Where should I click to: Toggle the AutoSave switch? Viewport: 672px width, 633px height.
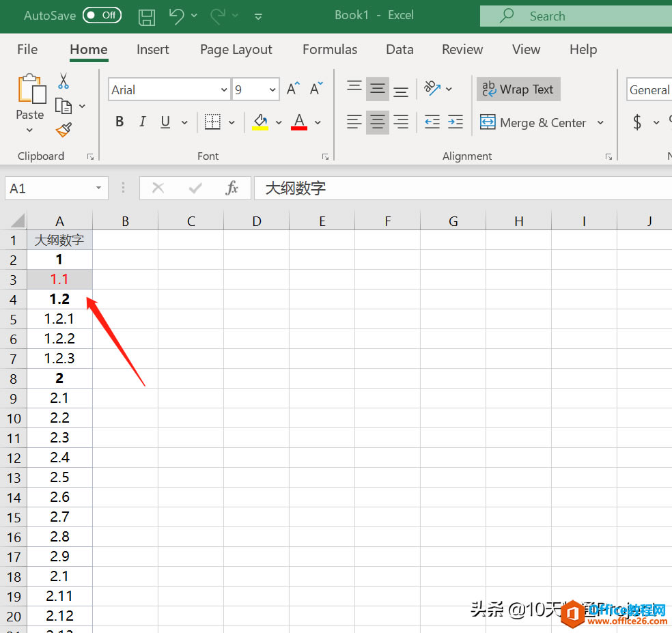[102, 16]
